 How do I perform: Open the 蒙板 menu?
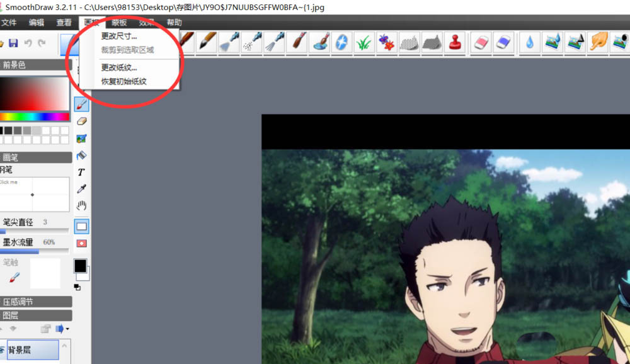(119, 23)
